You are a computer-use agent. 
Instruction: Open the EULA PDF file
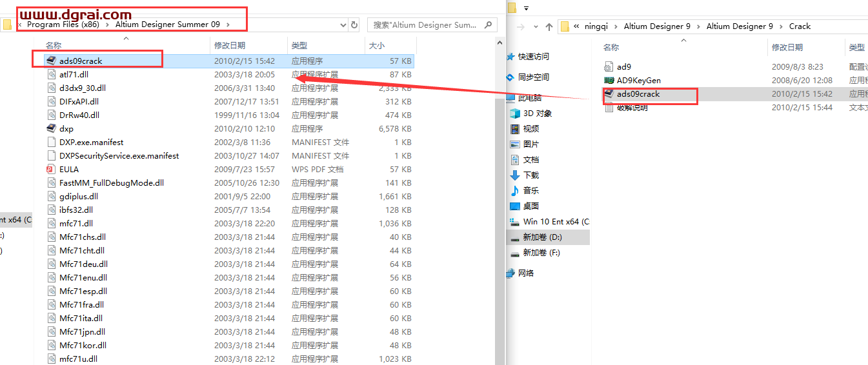(68, 169)
